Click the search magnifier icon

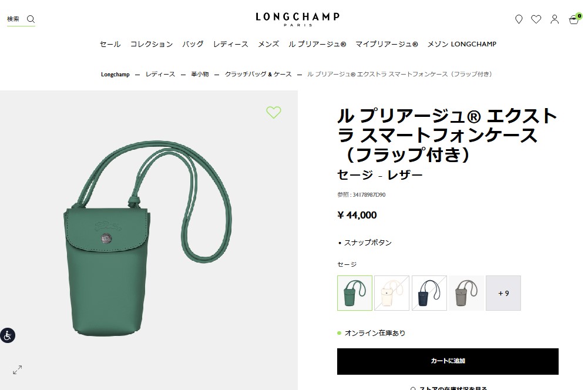31,19
